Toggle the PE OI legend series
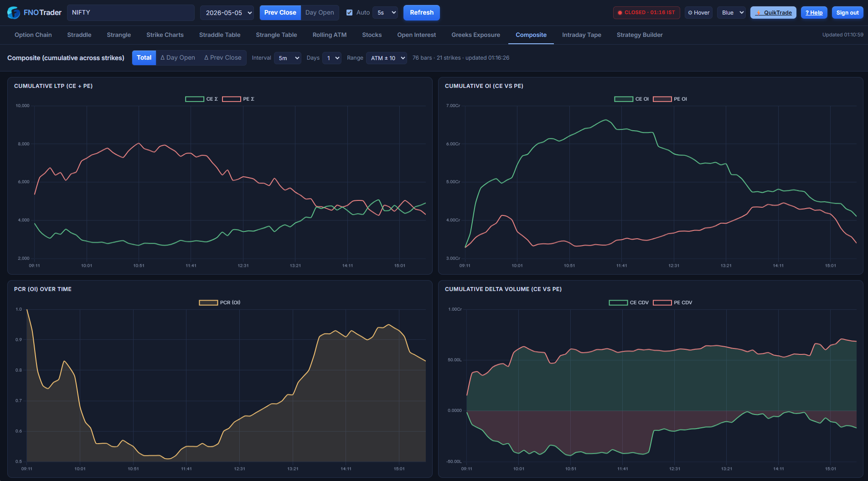The image size is (868, 481). tap(670, 99)
